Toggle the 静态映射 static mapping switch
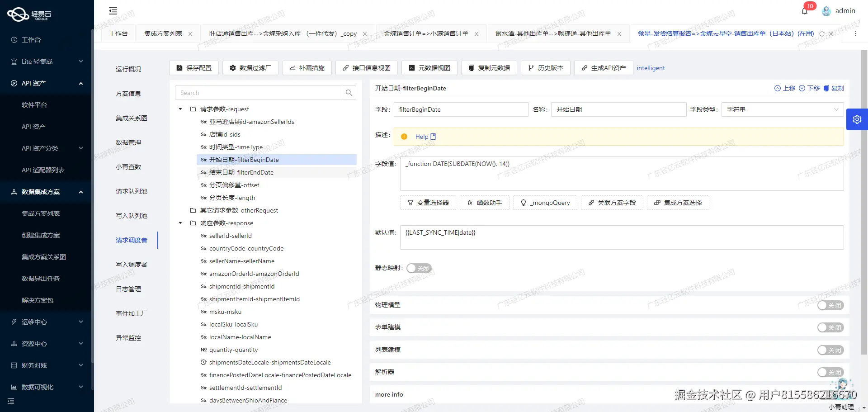868x412 pixels. click(x=419, y=268)
